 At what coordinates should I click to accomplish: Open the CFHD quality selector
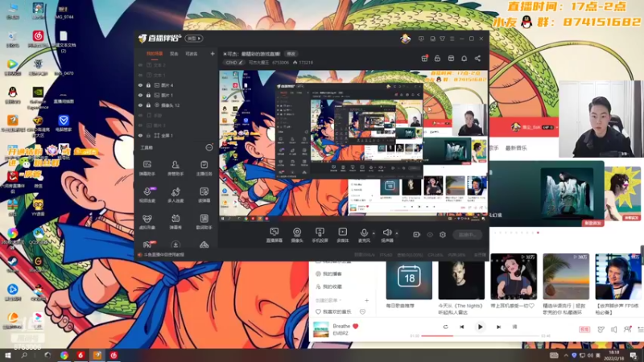[234, 63]
